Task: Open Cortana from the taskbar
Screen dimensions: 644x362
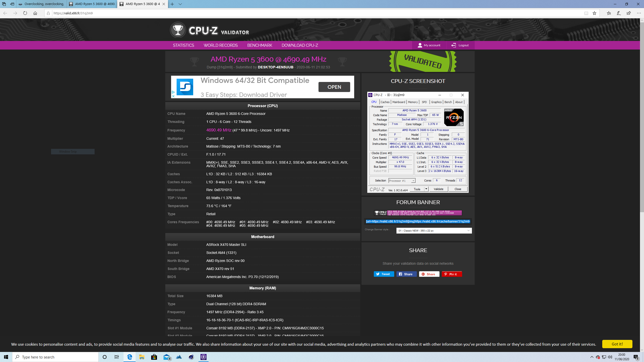Action: pos(105,357)
